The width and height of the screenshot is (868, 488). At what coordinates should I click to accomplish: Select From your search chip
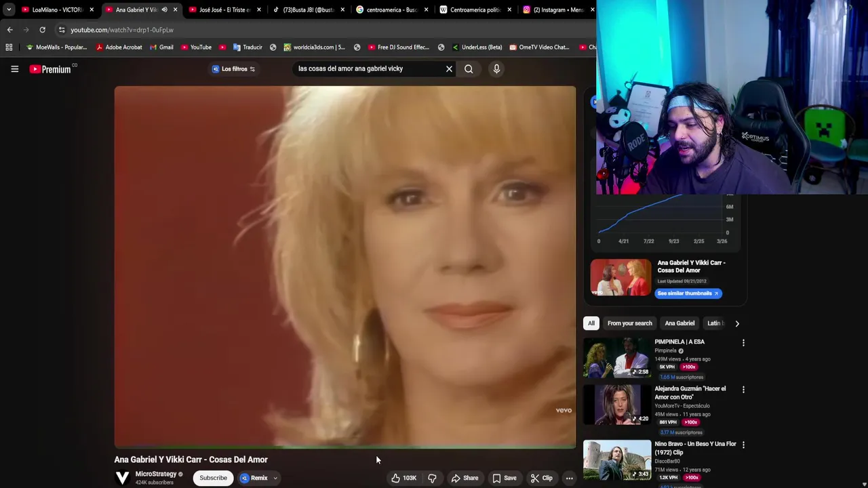(629, 323)
